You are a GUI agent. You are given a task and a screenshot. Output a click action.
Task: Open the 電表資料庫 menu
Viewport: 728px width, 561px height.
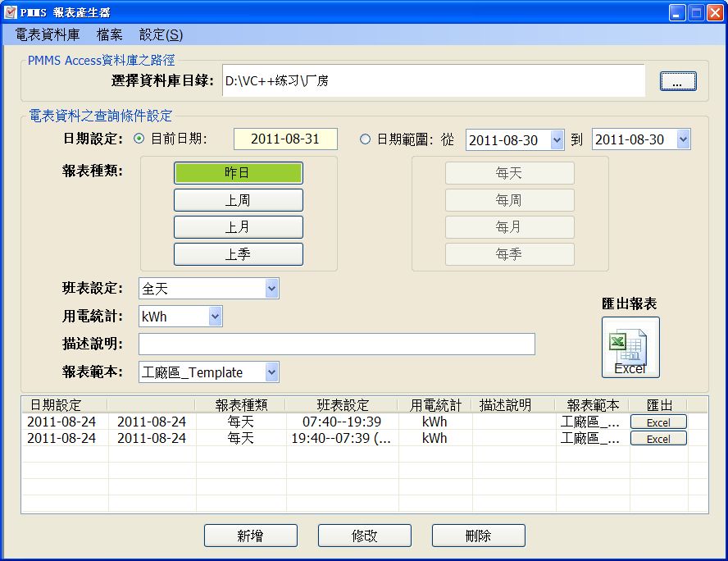[48, 34]
